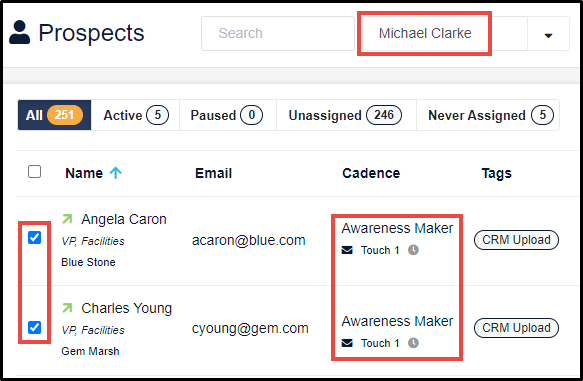Select the Never Assigned tab
Screen dimensions: 583x381
pyautogui.click(x=489, y=115)
